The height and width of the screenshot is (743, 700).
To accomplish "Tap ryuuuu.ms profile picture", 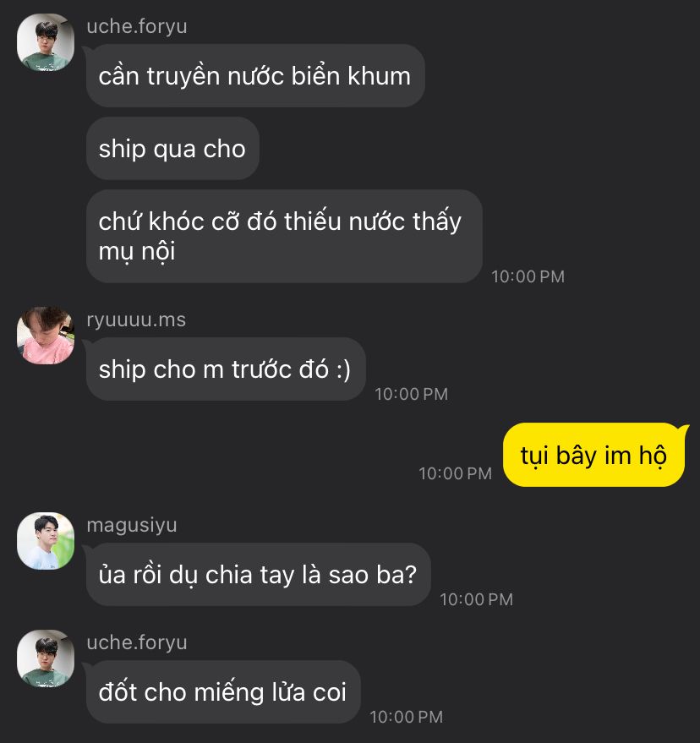I will tap(46, 336).
